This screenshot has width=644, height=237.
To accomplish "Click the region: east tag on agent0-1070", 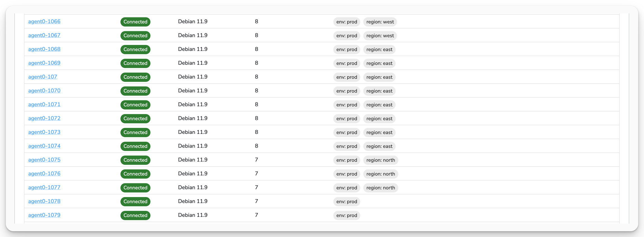I will point(379,91).
